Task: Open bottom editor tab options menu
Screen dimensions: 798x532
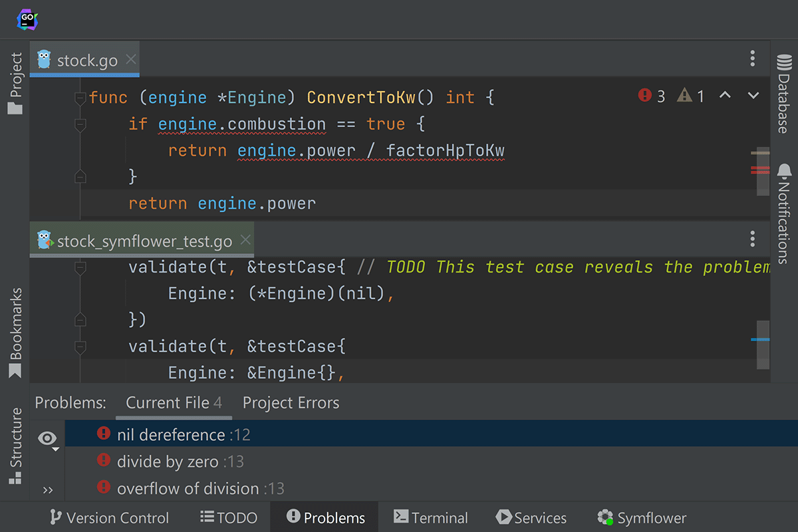Action: pos(753,239)
